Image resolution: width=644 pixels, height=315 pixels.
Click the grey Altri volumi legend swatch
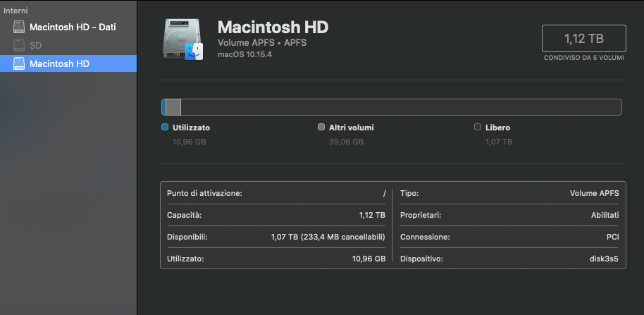click(321, 128)
